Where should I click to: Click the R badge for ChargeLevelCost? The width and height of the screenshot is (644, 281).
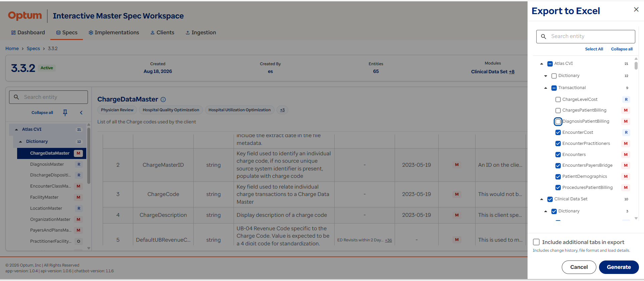pos(626,99)
